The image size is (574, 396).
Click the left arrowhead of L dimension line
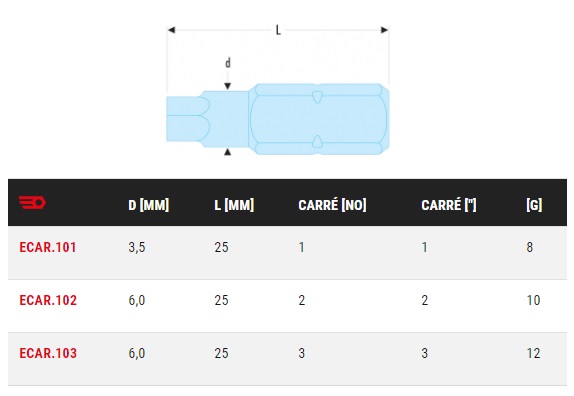pos(171,30)
